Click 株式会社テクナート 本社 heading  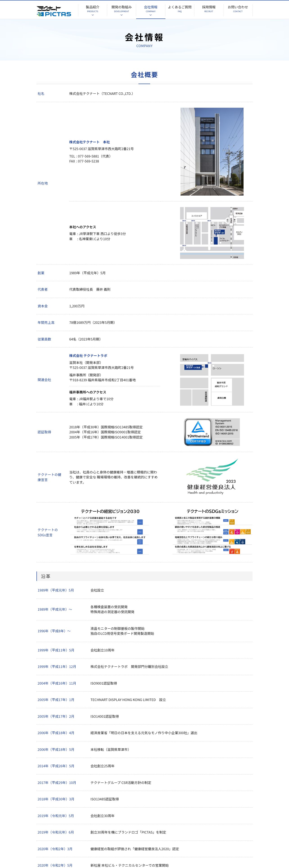tap(90, 142)
